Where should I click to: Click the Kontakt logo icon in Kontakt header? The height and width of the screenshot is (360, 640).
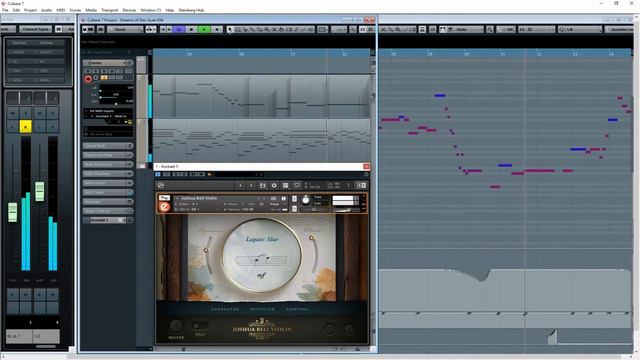coord(160,185)
